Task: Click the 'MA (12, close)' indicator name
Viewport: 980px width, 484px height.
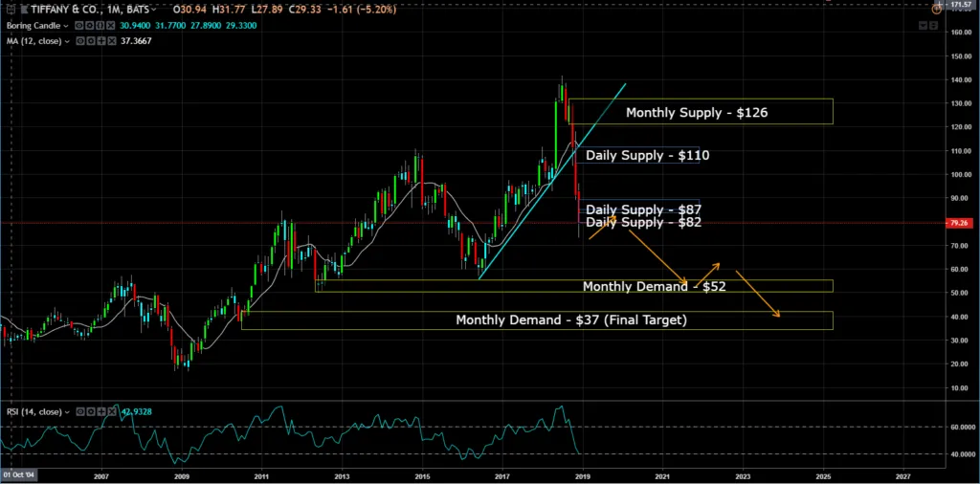Action: coord(34,41)
